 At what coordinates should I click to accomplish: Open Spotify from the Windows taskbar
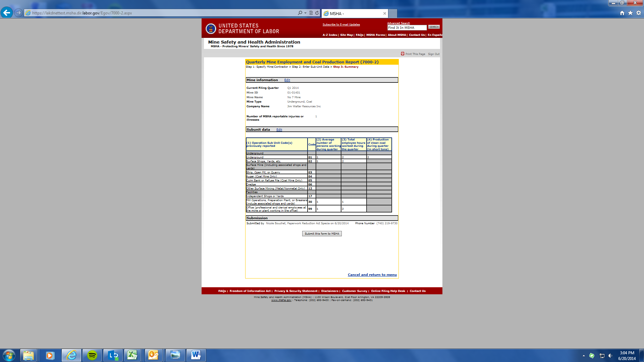pos(92,355)
